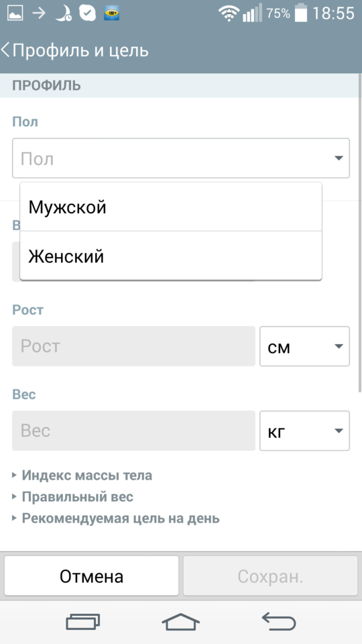This screenshot has width=362, height=644.
Task: Click the Отмена button
Action: (x=92, y=576)
